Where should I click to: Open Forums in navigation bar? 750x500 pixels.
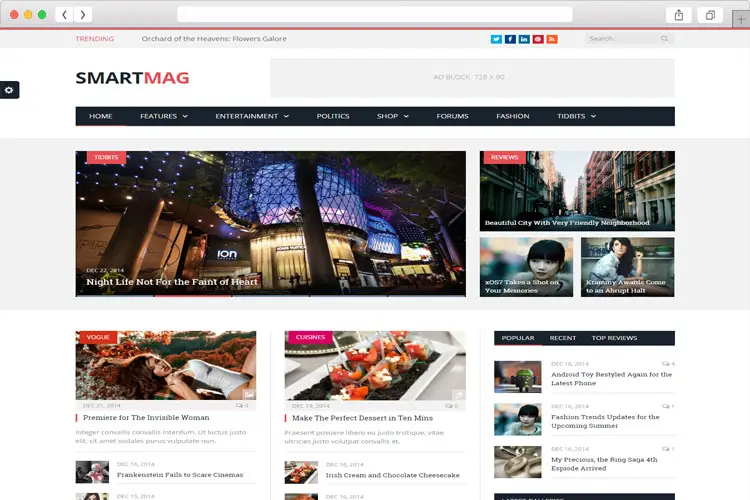452,116
